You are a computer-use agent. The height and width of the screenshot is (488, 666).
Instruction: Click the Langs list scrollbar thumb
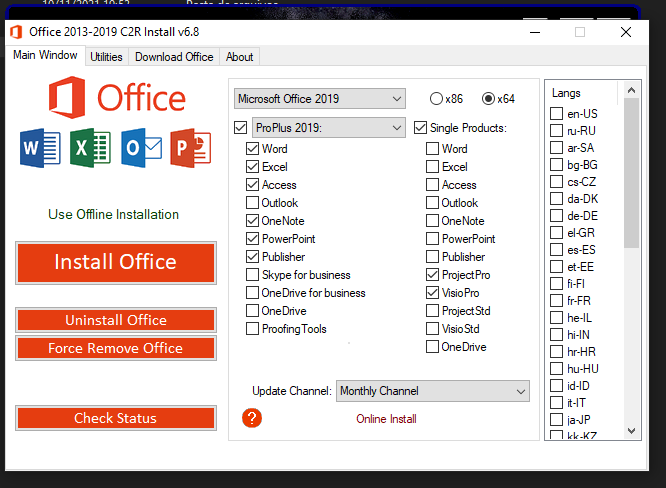click(x=632, y=173)
